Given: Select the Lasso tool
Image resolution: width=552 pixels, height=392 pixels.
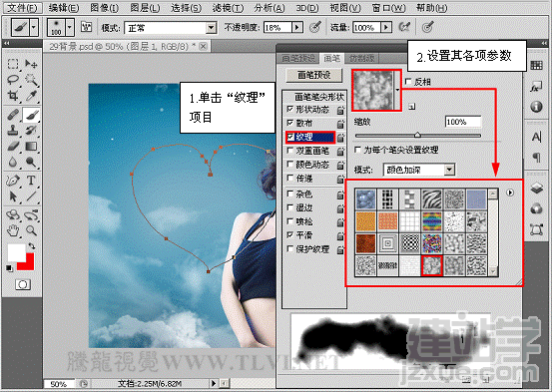Looking at the screenshot, I should [x=13, y=80].
